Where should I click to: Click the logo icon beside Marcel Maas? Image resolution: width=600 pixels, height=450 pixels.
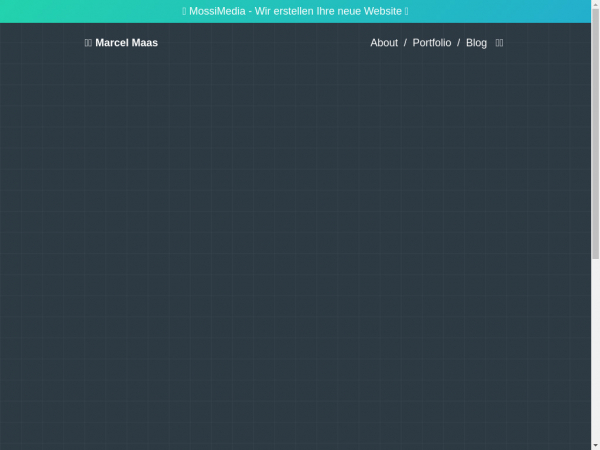coord(88,43)
